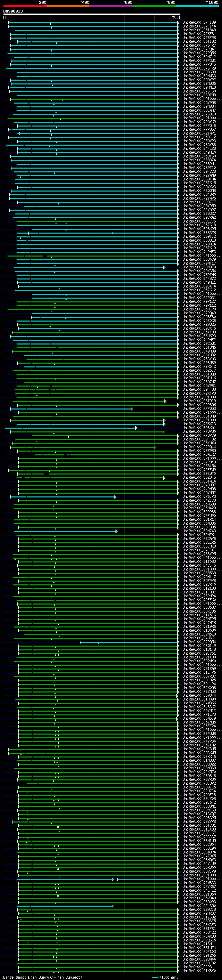This screenshot has width=222, height=980.
Task: Click the purple ~60% identity legend segment
Action: [111, 6]
